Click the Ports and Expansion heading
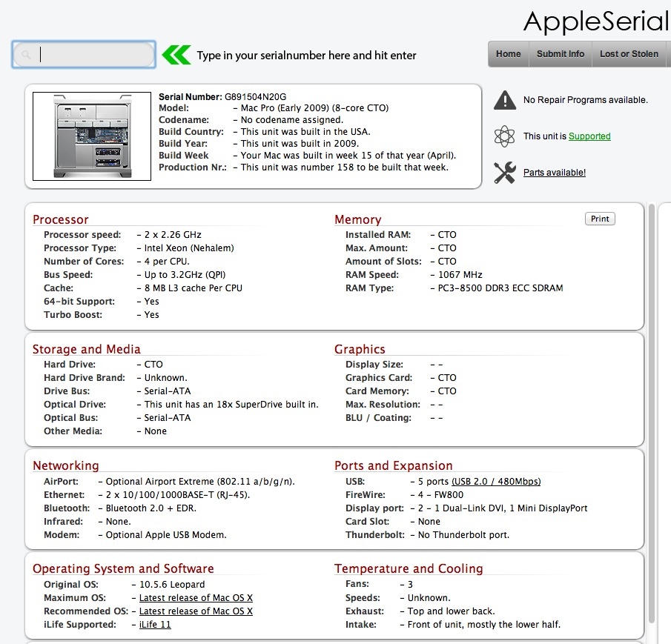The height and width of the screenshot is (644, 671). (x=394, y=465)
